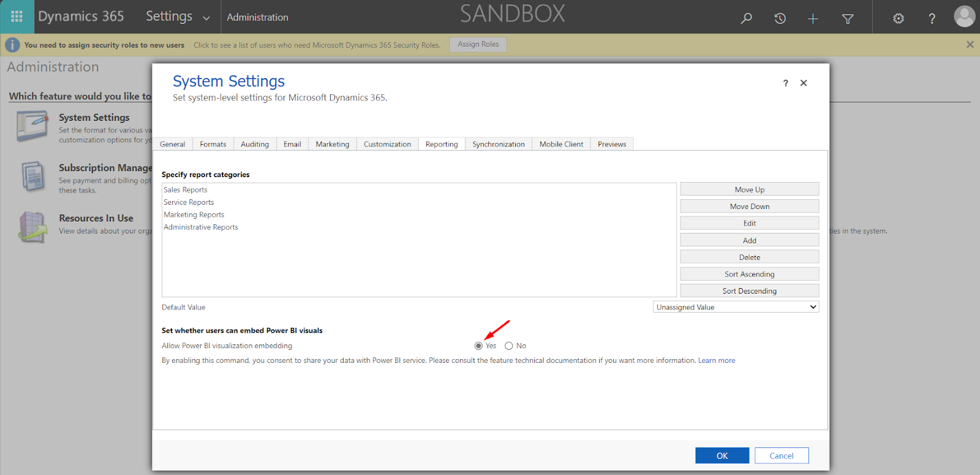Screen dimensions: 980x475
Task: Click the Resources In Use icon
Action: pyautogui.click(x=33, y=227)
